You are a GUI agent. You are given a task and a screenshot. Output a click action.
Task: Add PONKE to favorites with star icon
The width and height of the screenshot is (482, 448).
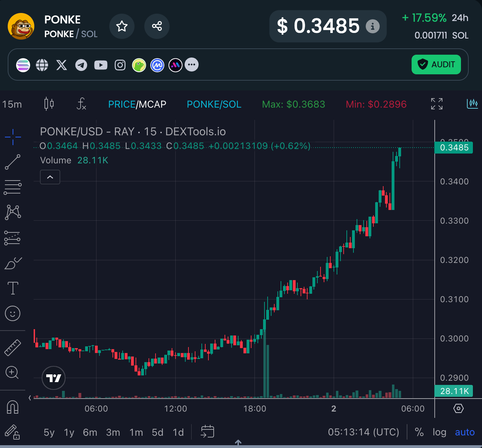click(122, 26)
